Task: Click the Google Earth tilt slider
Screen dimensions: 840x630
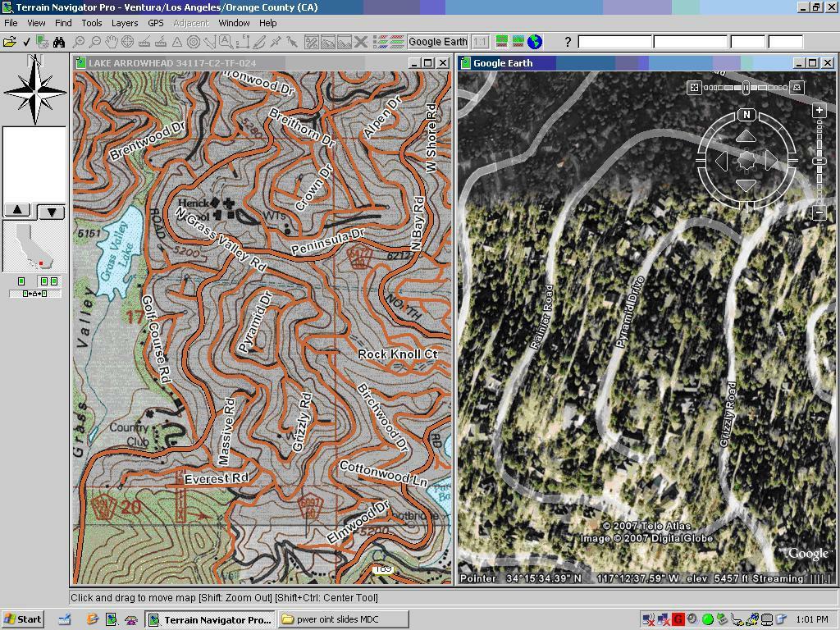Action: [745, 88]
